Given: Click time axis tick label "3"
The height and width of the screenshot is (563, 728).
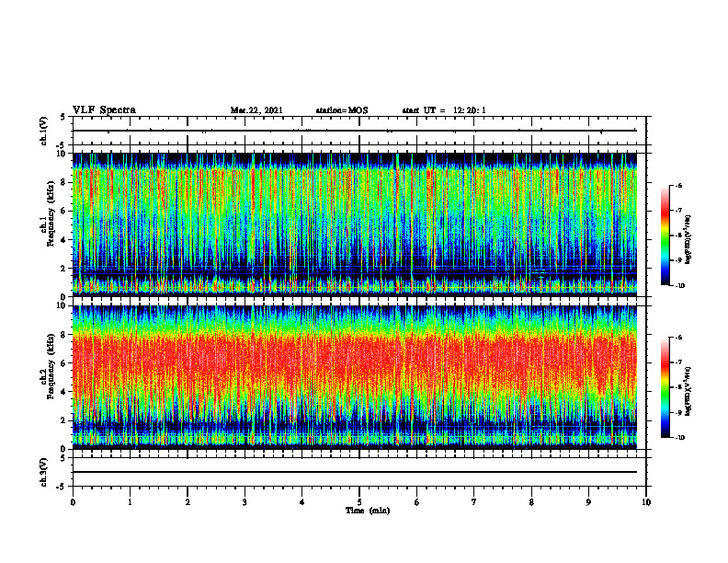Looking at the screenshot, I should point(245,502).
